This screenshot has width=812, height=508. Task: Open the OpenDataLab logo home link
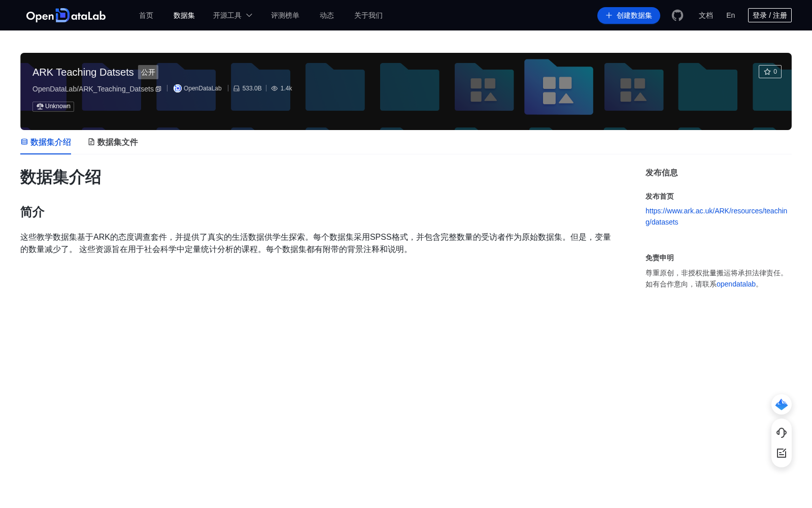pos(66,15)
